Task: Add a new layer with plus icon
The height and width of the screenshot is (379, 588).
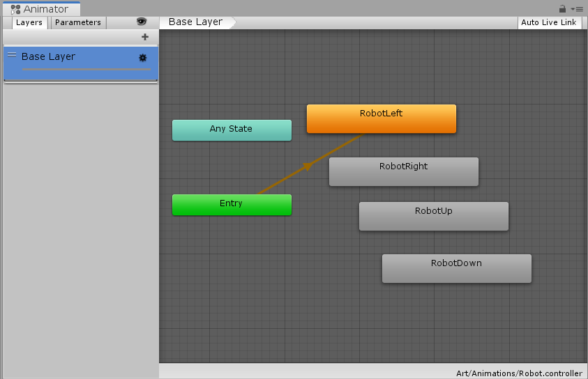Action: [x=145, y=37]
